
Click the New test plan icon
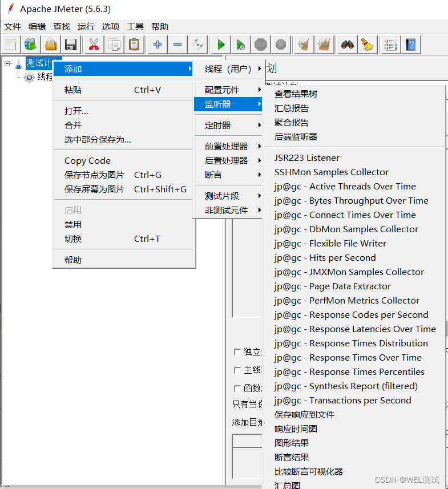tap(11, 45)
